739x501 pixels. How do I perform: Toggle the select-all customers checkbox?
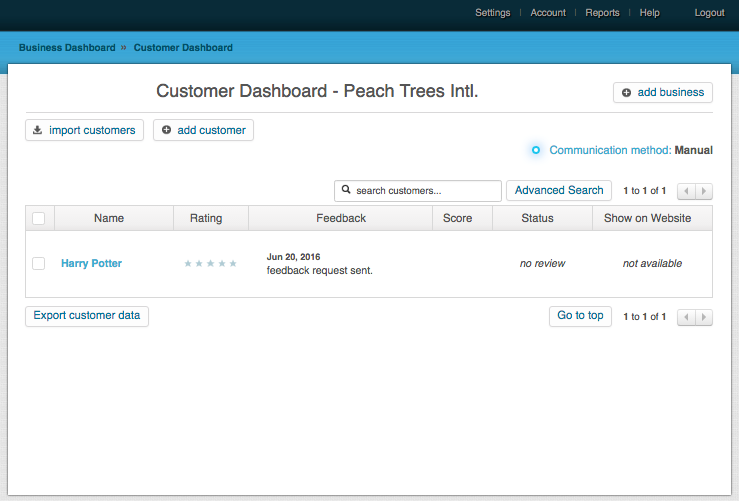(x=39, y=218)
